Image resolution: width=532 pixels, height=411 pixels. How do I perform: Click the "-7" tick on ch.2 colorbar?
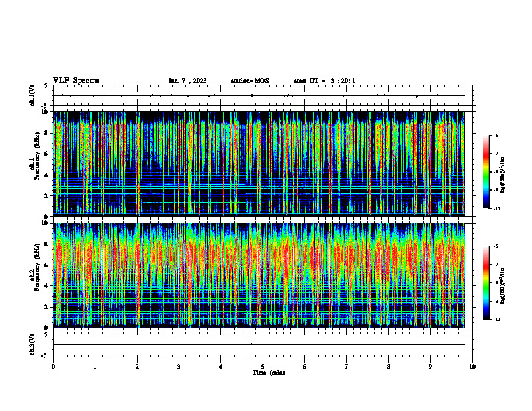(x=496, y=265)
